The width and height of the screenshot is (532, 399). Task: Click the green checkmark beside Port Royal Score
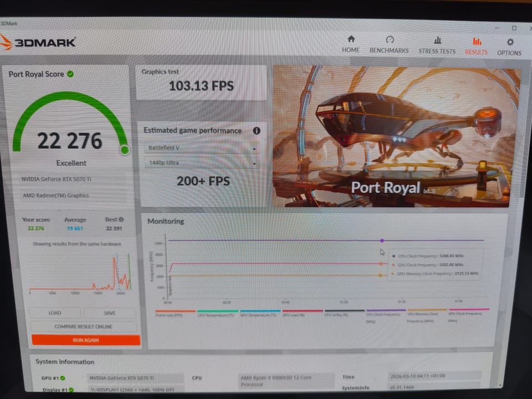pos(70,74)
